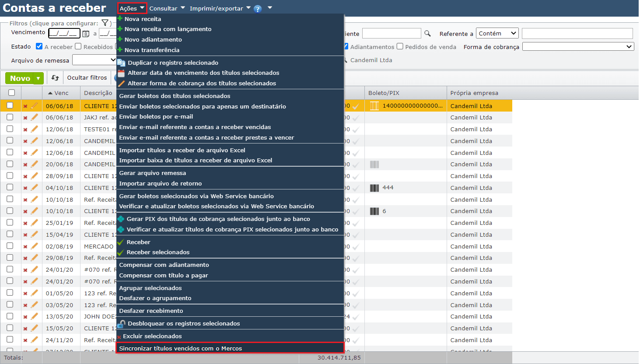Tick the select-all checkbox in the table header
Image resolution: width=640 pixels, height=364 pixels.
click(12, 93)
